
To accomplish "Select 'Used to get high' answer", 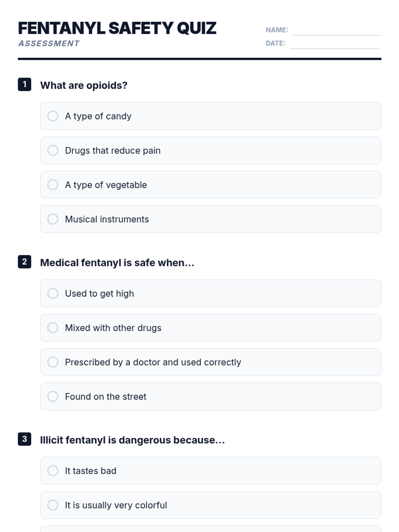I will click(x=53, y=293).
